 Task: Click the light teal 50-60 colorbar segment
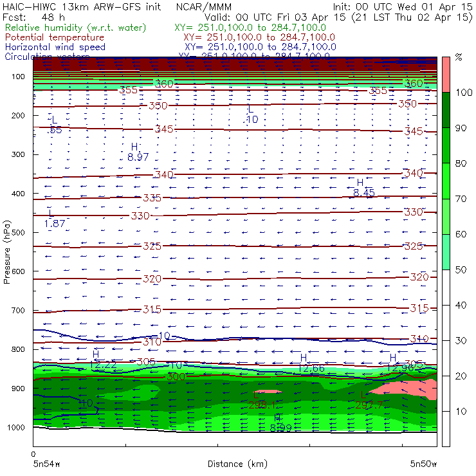[446, 252]
